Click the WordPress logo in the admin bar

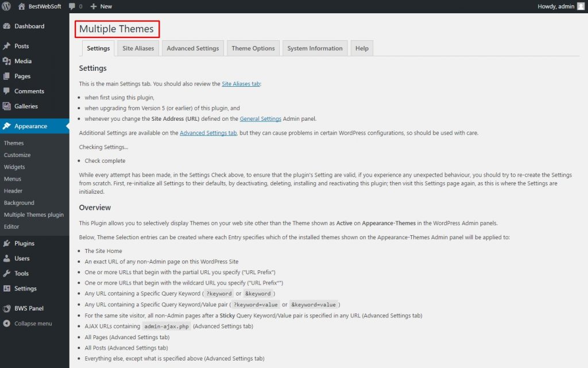(6, 6)
